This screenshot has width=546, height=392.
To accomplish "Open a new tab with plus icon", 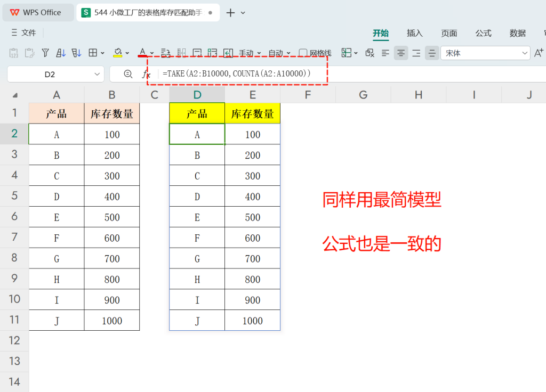I will 230,13.
